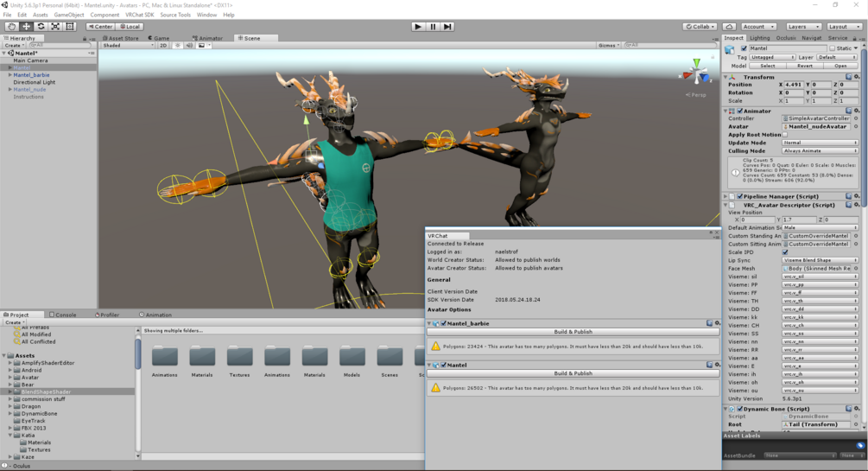Image resolution: width=868 pixels, height=471 pixels.
Task: Toggle the Scale IPD checkbox
Action: coord(785,252)
